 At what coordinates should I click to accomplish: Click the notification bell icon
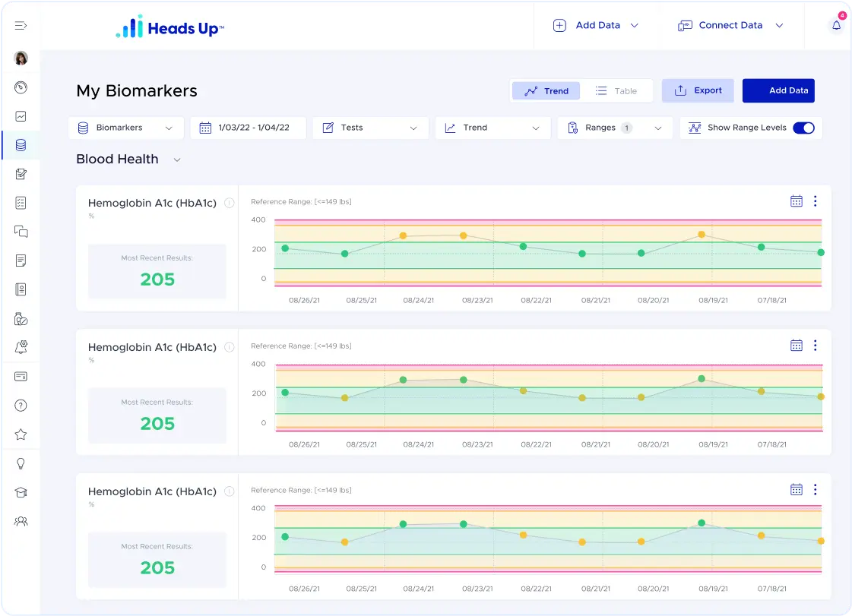[836, 25]
